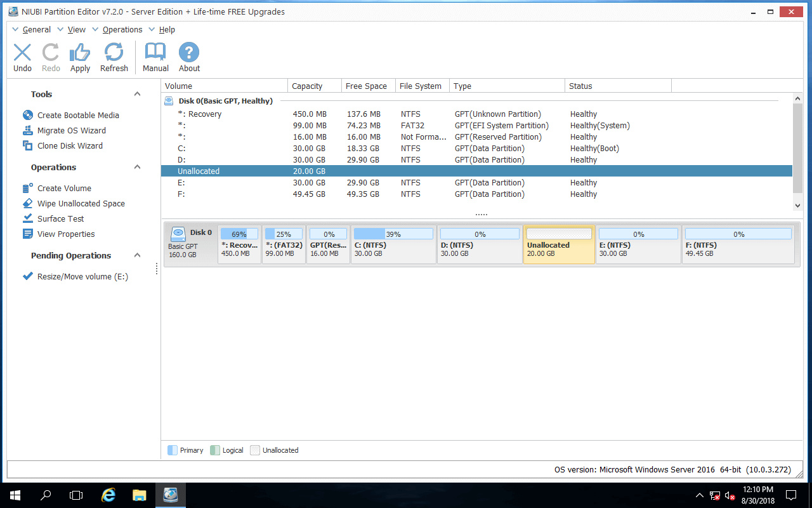Select the Recovery volume row
This screenshot has width=812, height=508.
476,114
